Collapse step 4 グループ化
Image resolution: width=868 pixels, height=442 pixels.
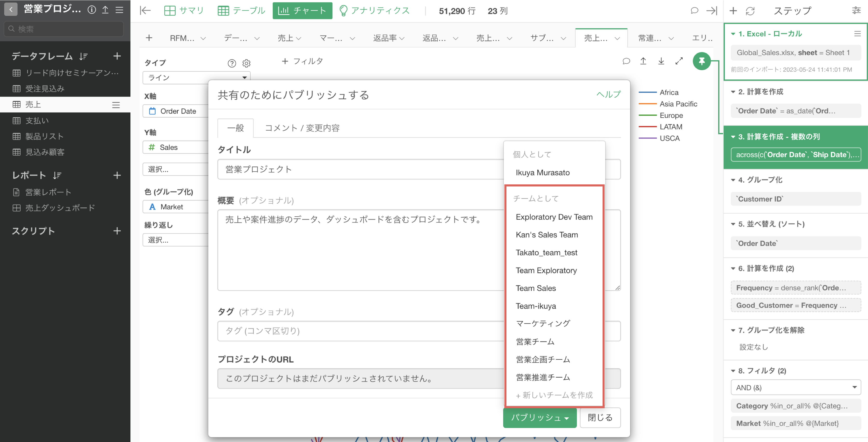(733, 180)
